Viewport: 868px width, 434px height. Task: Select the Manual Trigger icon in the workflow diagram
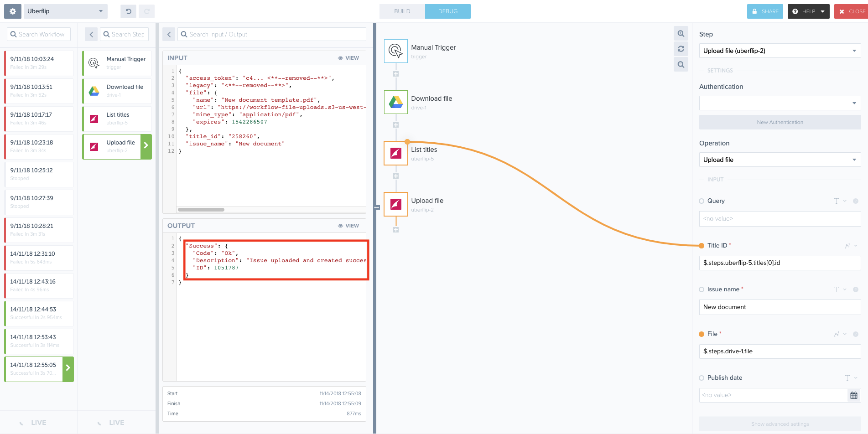(395, 51)
